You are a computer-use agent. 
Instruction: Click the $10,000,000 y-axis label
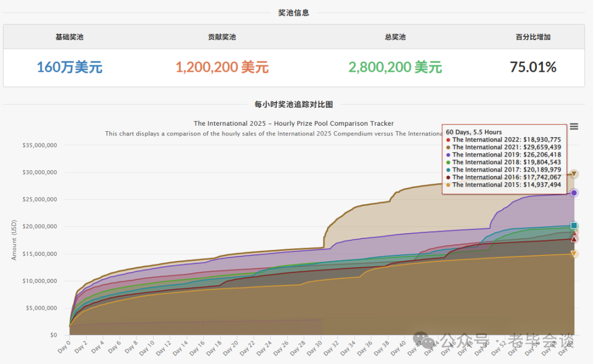40,281
